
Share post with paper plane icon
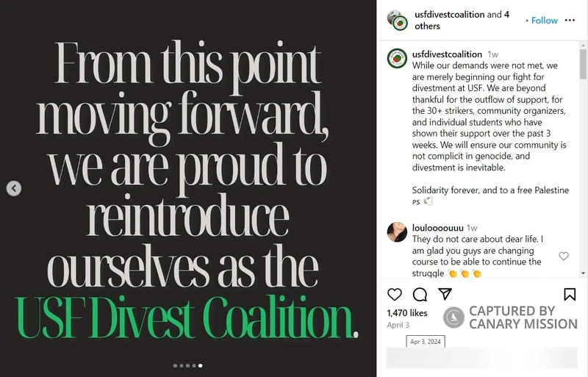click(x=445, y=294)
